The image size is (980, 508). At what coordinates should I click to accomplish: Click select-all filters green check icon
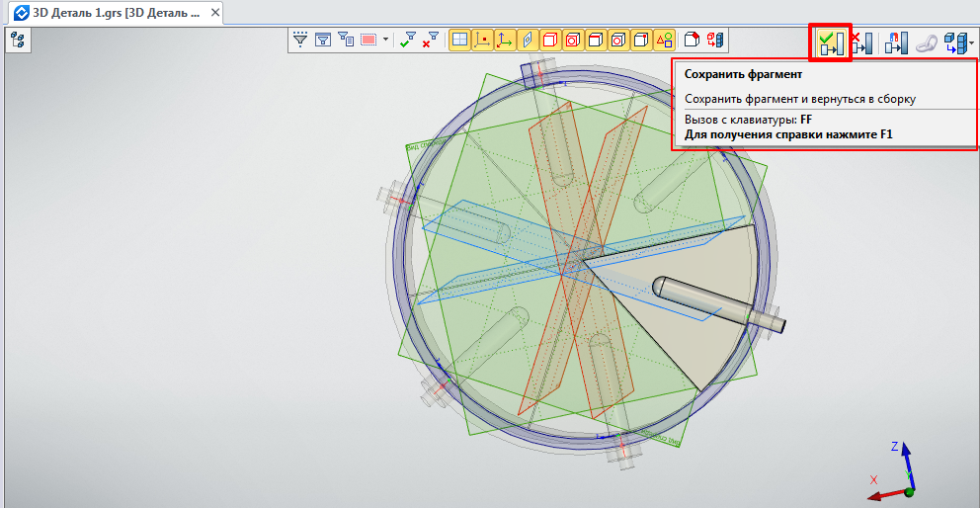click(x=407, y=41)
